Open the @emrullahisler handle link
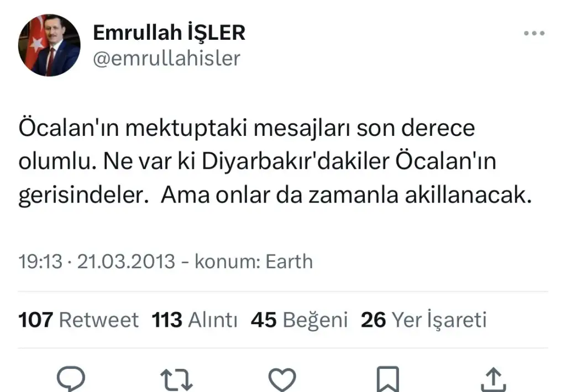Screen dimensions: 566x392 pos(166,58)
